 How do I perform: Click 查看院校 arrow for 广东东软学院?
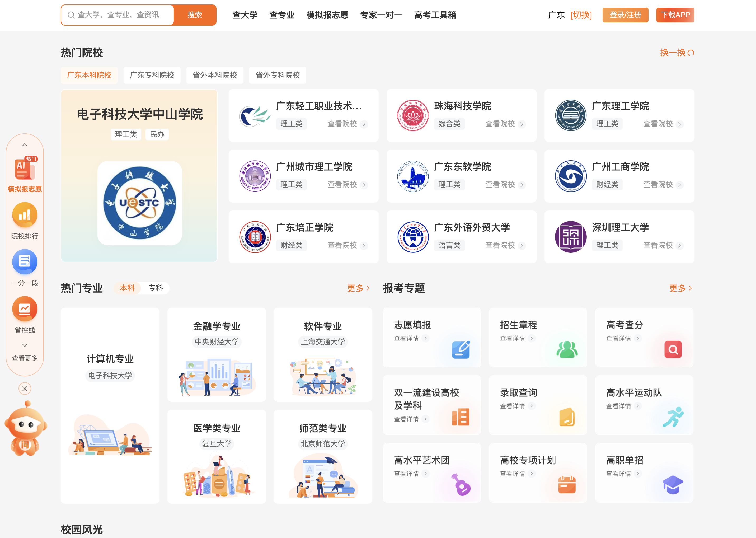pos(522,185)
